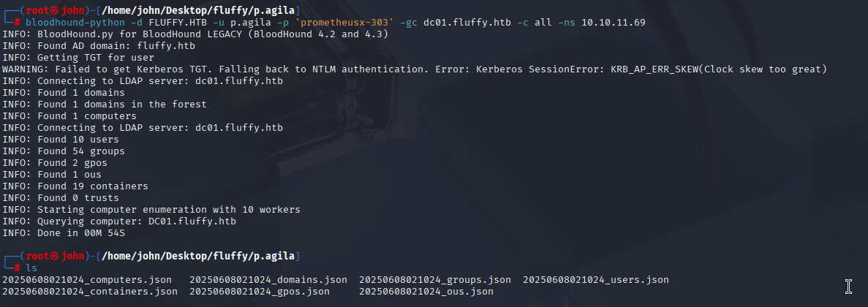
Task: Click the 20250608021024_containers.json filename
Action: click(90, 292)
